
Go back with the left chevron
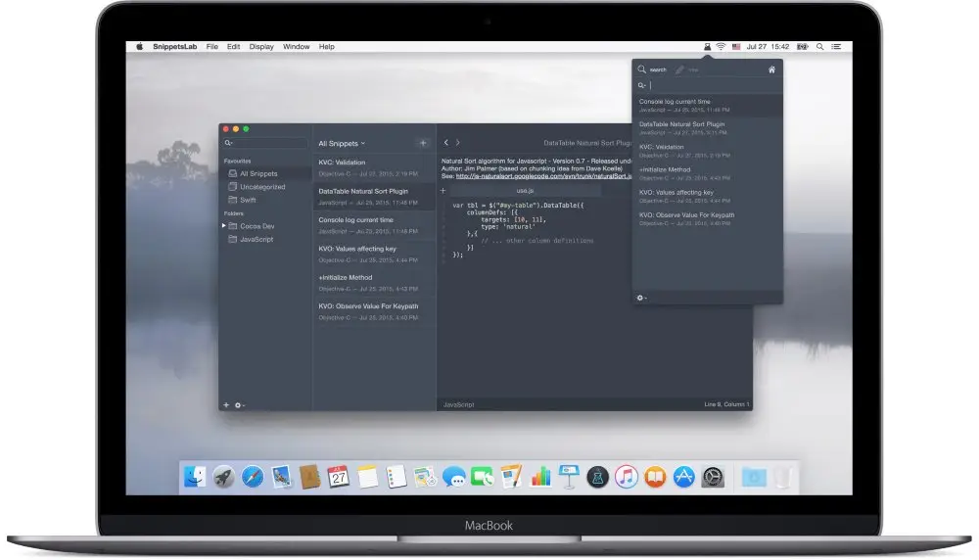point(445,142)
